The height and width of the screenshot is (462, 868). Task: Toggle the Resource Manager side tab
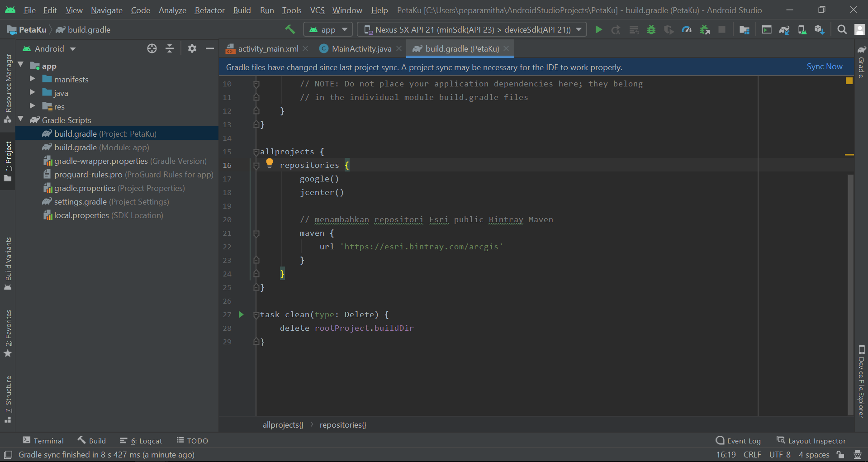click(x=8, y=89)
